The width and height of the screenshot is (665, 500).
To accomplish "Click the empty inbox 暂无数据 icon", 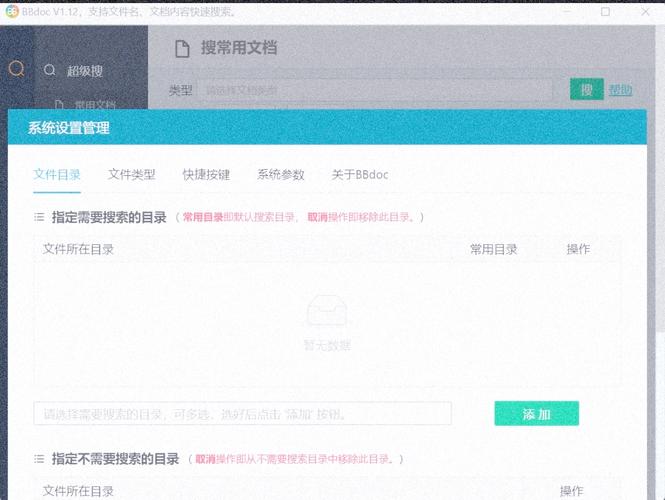I will [x=327, y=311].
